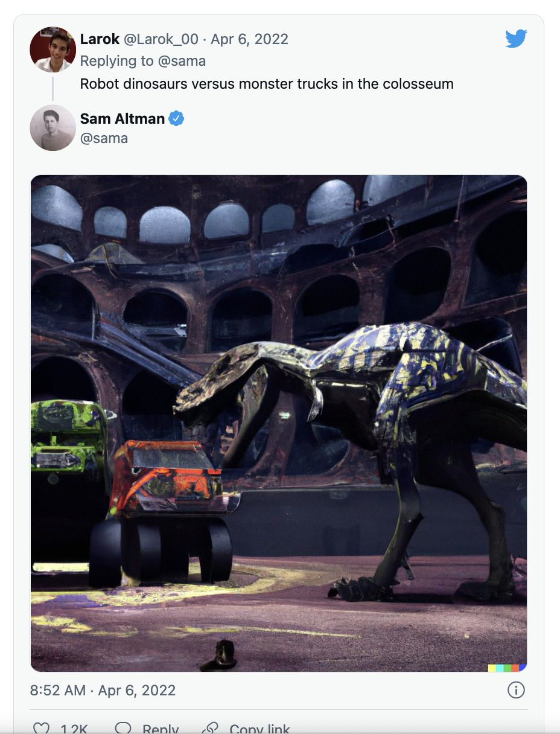Click the reply speech bubble icon

pyautogui.click(x=123, y=728)
